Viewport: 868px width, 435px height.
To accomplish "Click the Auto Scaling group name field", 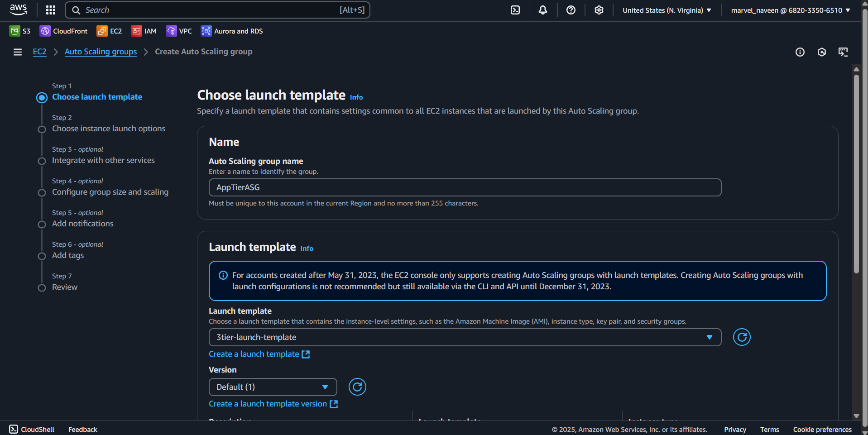I will [x=465, y=187].
